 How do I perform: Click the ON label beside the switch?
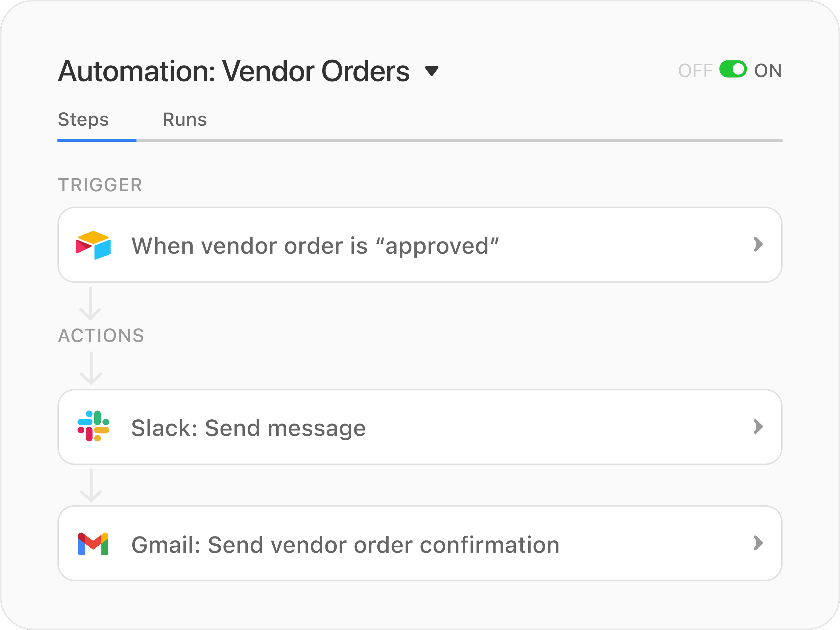click(x=767, y=71)
